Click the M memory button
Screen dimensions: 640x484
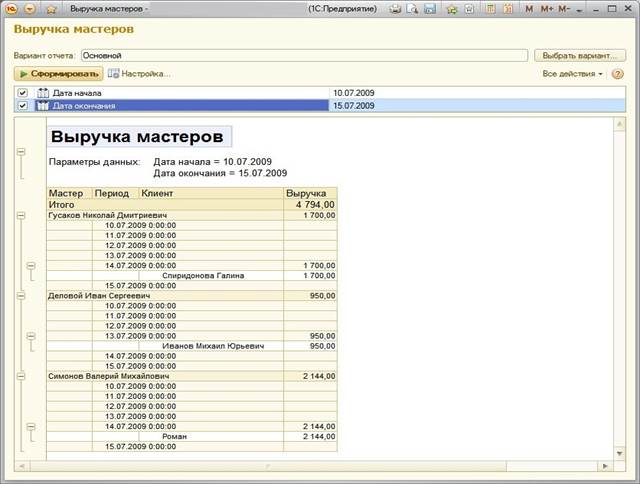pos(529,9)
